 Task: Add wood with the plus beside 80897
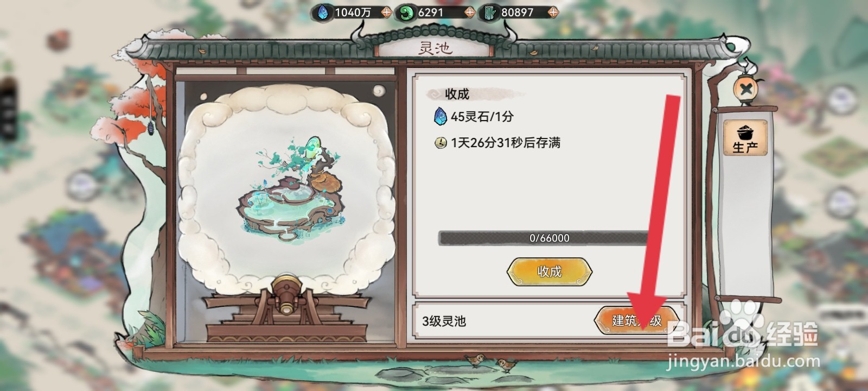coord(552,12)
